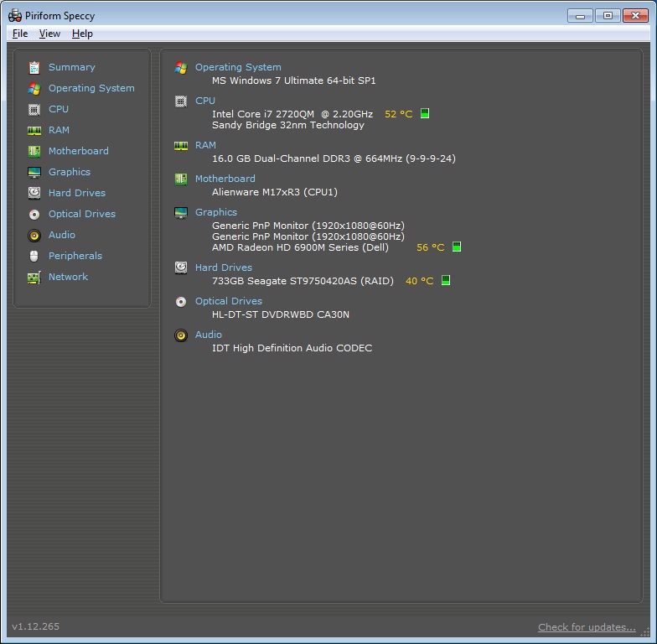Screen dimensions: 657x644
Task: Click the Motherboard icon in summary panel
Action: pos(181,179)
